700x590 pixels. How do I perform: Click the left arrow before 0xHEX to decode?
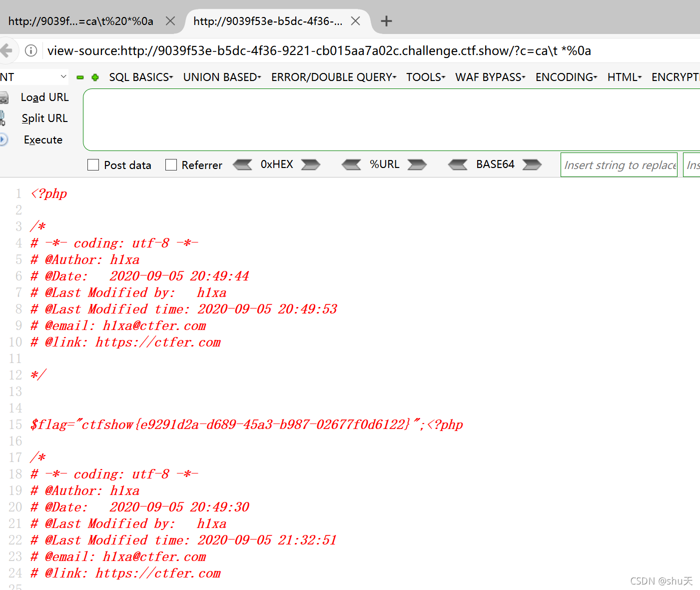pyautogui.click(x=243, y=164)
